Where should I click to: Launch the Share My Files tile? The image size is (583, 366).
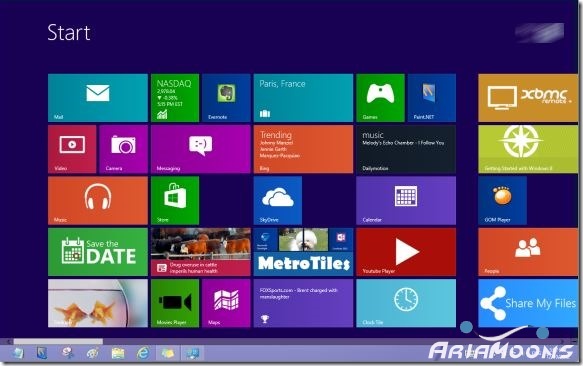[x=528, y=303]
